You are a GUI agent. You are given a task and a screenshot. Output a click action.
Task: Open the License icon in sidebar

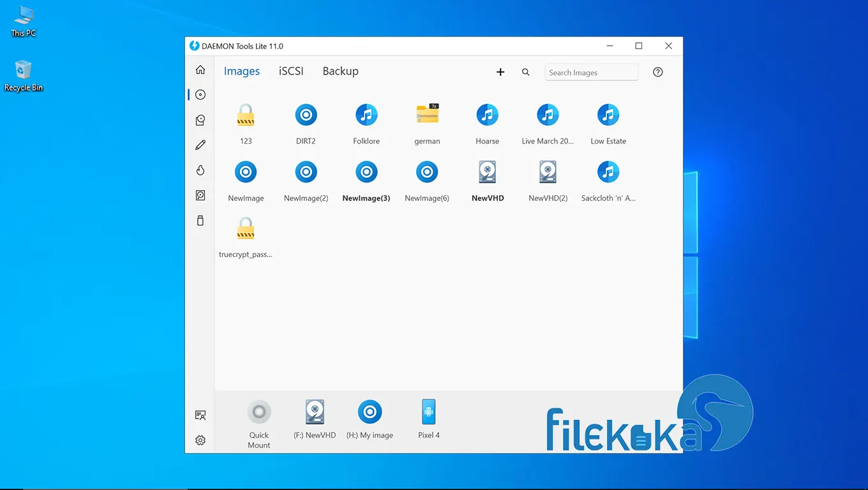click(200, 415)
